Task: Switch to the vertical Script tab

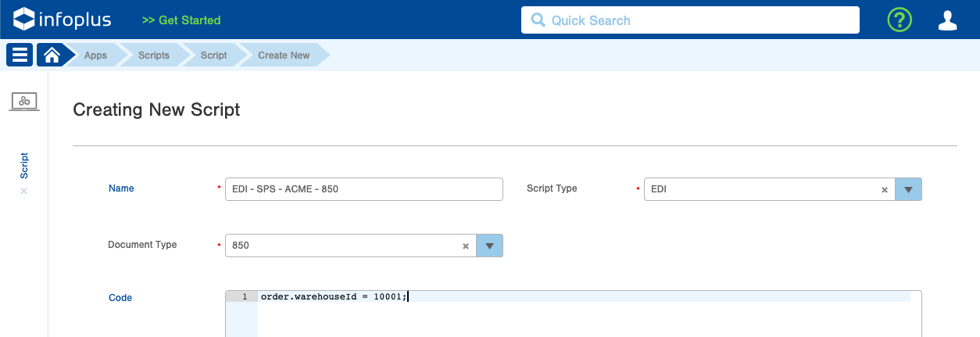Action: tap(24, 166)
